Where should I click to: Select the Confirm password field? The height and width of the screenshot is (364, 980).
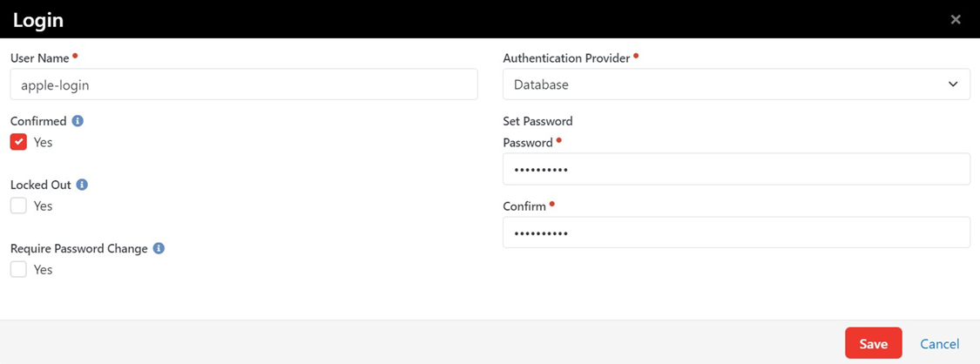[736, 233]
